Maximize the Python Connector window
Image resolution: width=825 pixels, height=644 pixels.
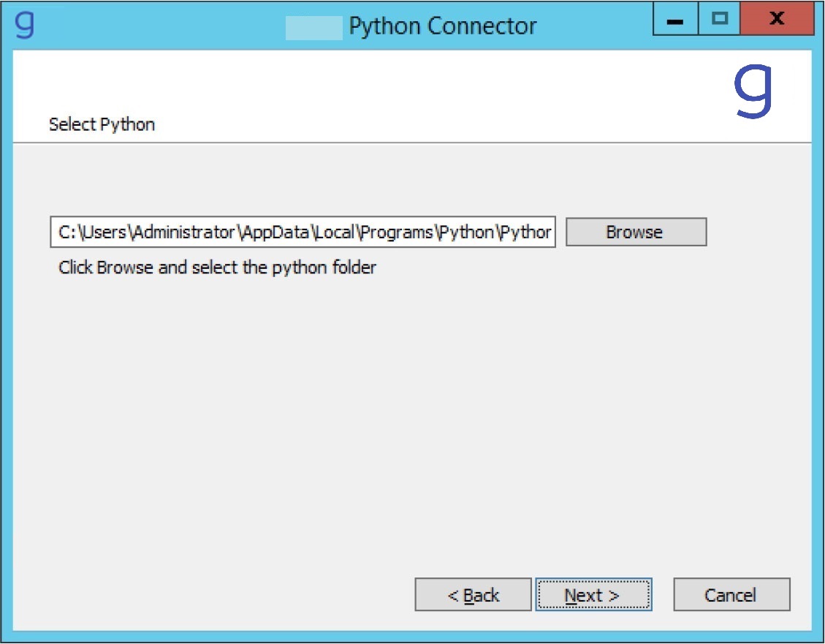pyautogui.click(x=719, y=18)
